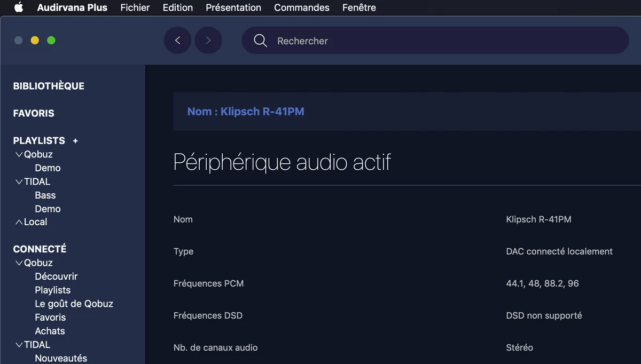
Task: Open Favoris under connected Qobuz
Action: pos(50,317)
